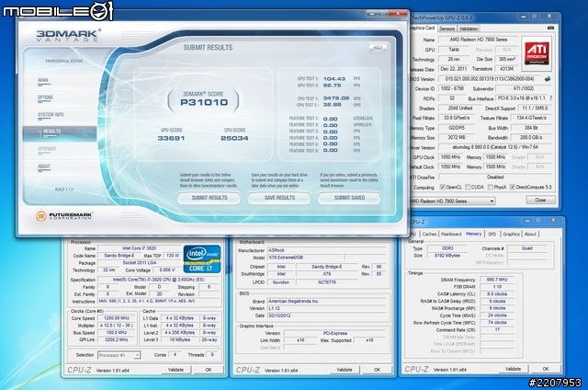588x390 pixels.
Task: Click the BIOS Version field in GPU-Z
Action: (x=490, y=79)
